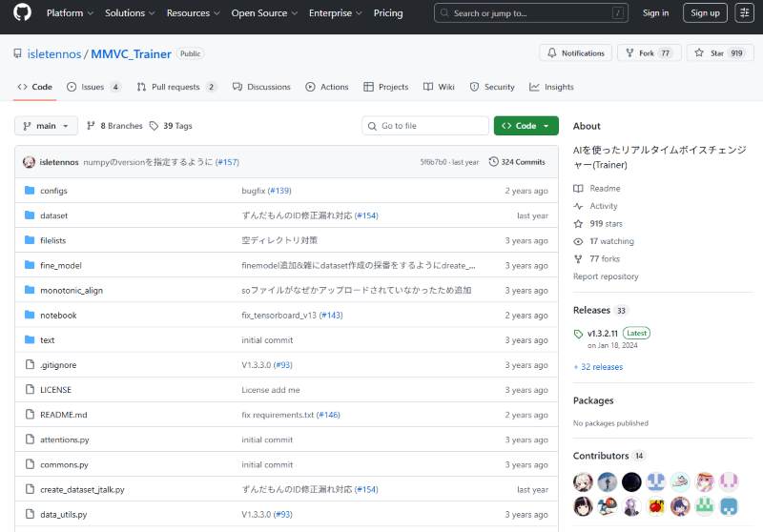Click the black circle contributor avatar

(x=631, y=481)
